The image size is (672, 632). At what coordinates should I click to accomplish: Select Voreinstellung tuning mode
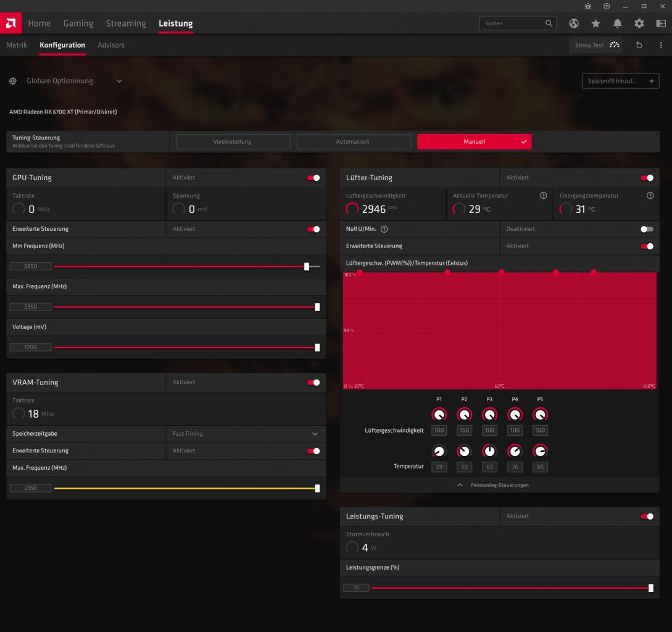(x=233, y=141)
